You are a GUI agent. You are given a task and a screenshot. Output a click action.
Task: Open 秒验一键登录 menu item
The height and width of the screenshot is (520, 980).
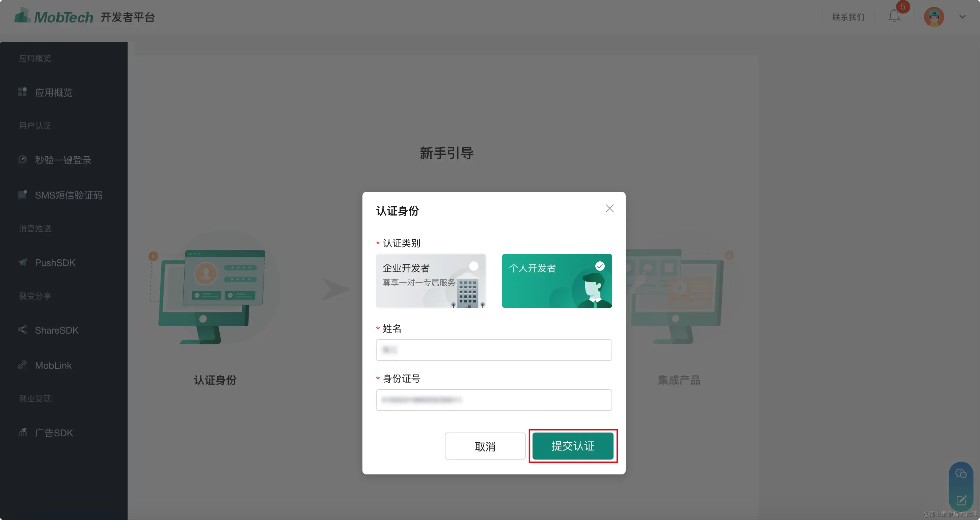point(63,160)
